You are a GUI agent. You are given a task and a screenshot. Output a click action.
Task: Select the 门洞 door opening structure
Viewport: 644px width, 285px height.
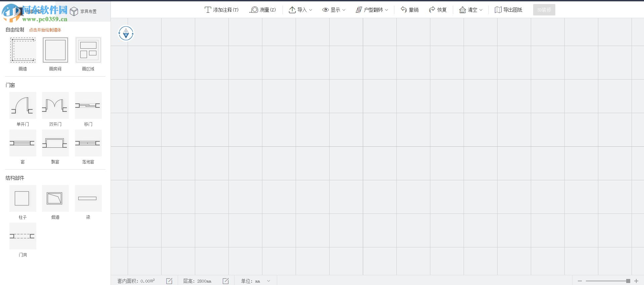click(x=23, y=236)
